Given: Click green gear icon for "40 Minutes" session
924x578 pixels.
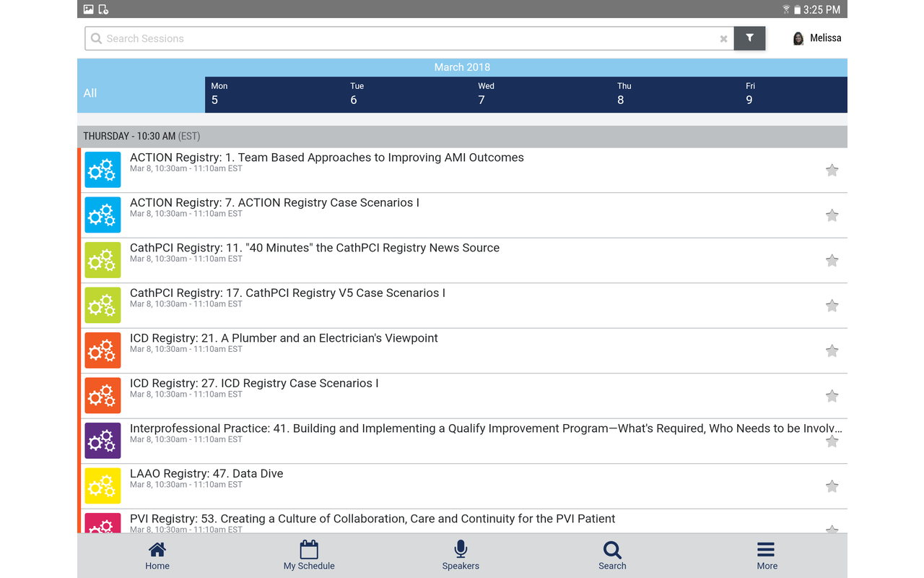Looking at the screenshot, I should click(103, 260).
